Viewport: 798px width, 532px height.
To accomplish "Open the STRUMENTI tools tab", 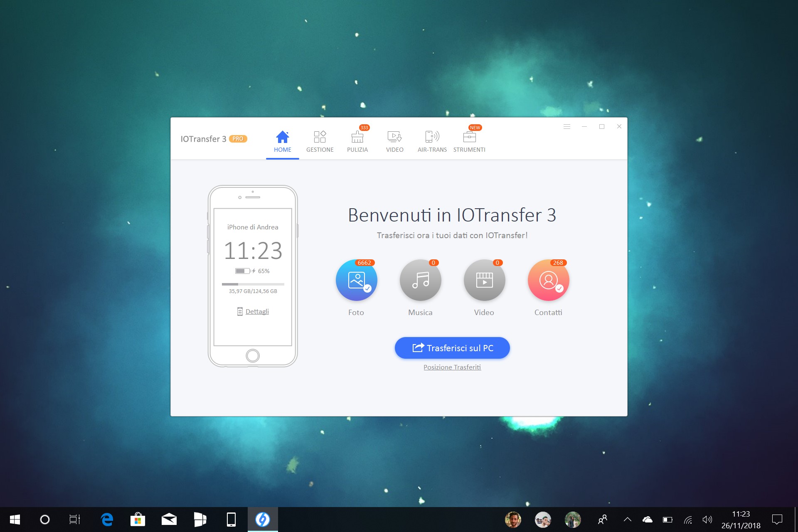I will [x=469, y=142].
